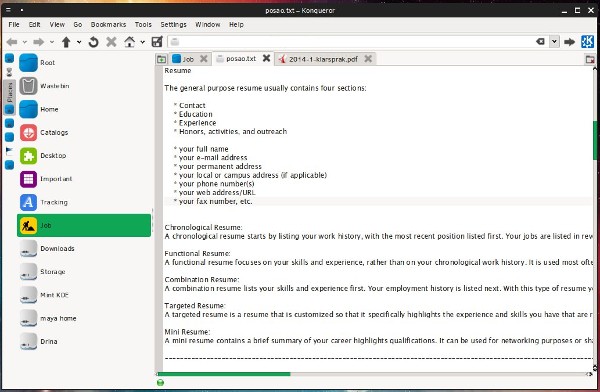The image size is (600, 392).
Task: Open the History hourglass sidebar tab
Action: pyautogui.click(x=9, y=72)
